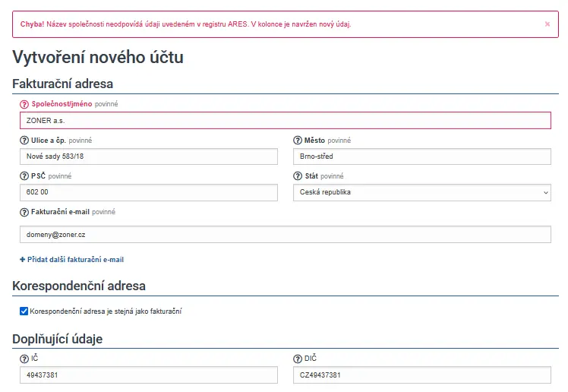Dismiss the ARES error alert

[547, 24]
